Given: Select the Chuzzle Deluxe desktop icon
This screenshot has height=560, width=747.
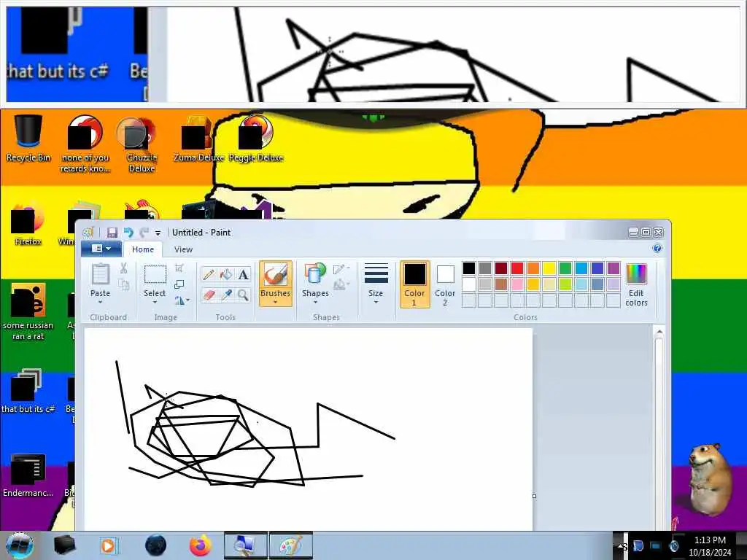Looking at the screenshot, I should [142, 144].
